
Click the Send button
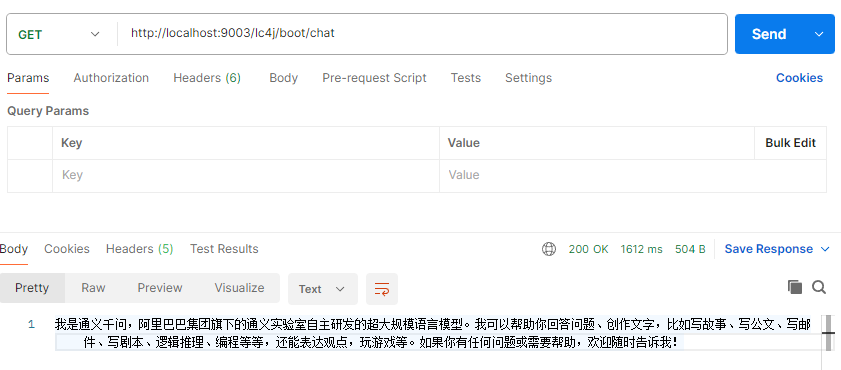(x=769, y=34)
